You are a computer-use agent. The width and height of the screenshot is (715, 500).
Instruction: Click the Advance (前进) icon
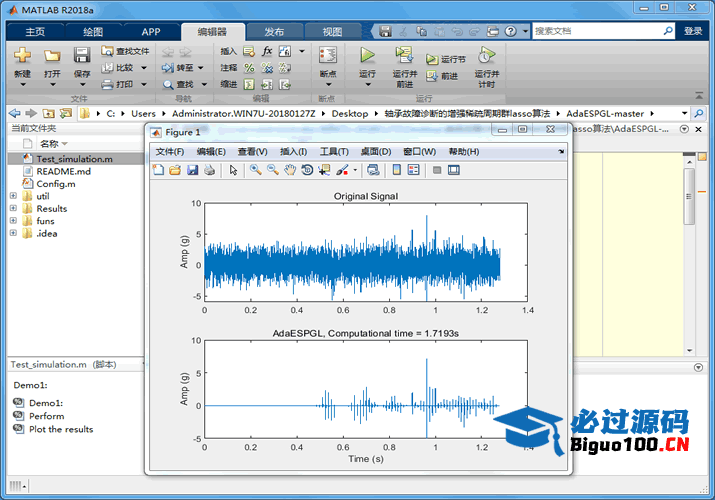point(431,76)
